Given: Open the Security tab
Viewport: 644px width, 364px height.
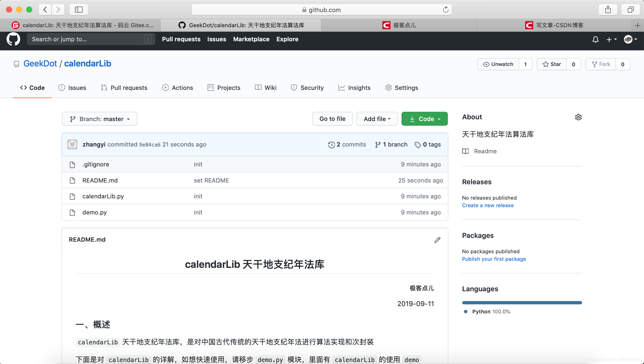Looking at the screenshot, I should (307, 88).
